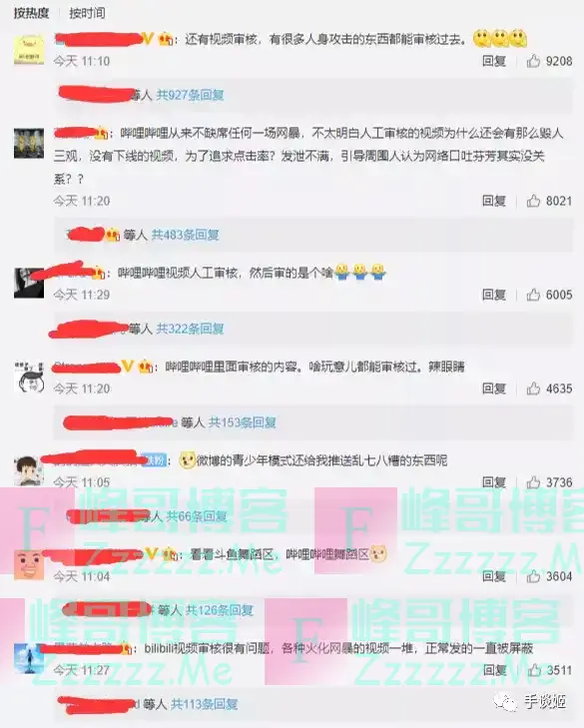Reply to the 11:29 comment
584x728 pixels.
[x=494, y=295]
